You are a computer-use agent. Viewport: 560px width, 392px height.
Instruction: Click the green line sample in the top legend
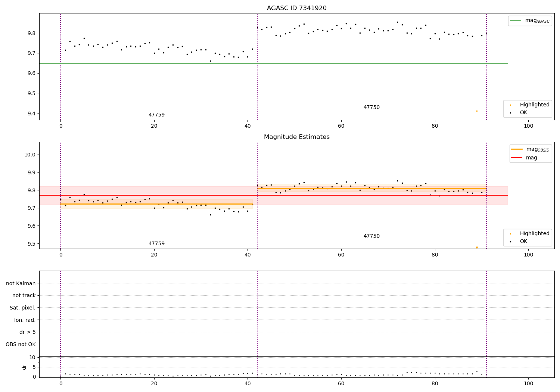point(516,21)
